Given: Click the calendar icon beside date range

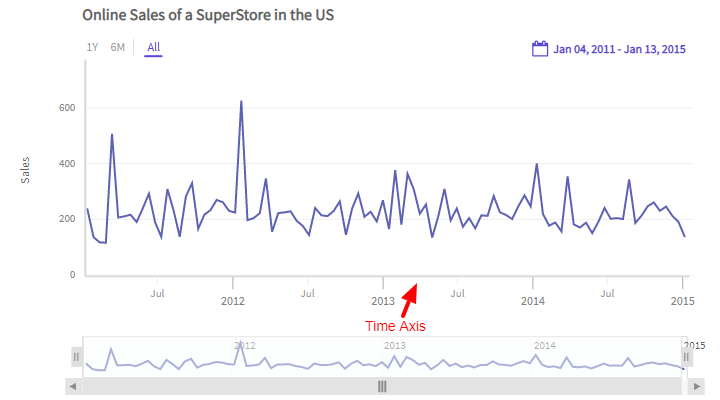Looking at the screenshot, I should [539, 48].
